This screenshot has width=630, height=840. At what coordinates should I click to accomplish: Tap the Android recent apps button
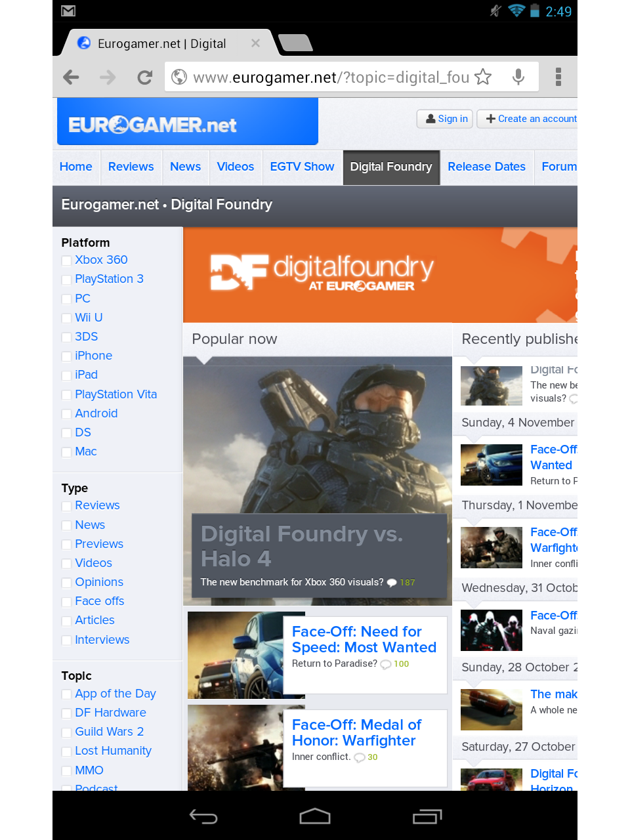[x=427, y=816]
